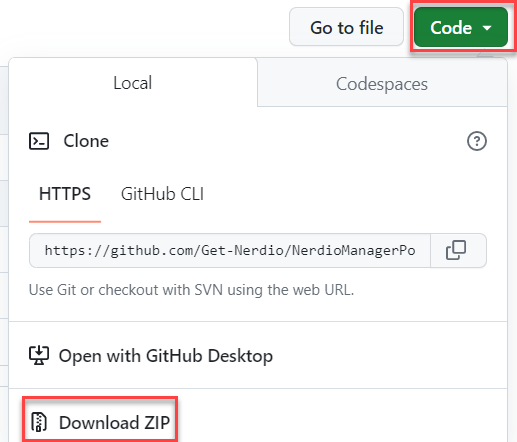Click the Open with GitHub Desktop label
This screenshot has width=517, height=442.
click(166, 356)
